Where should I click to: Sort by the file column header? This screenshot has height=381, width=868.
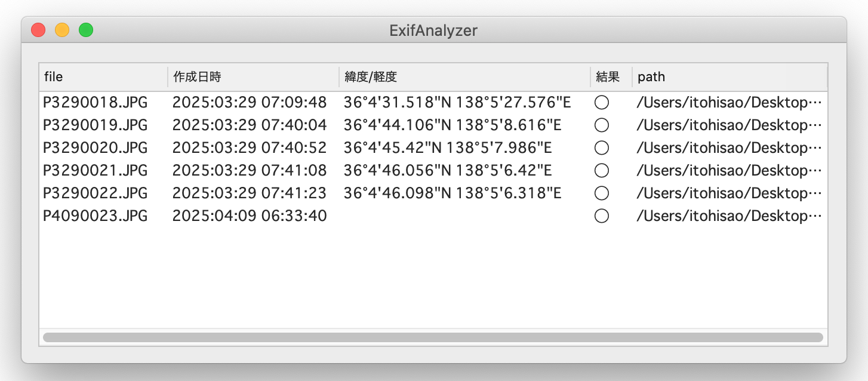pos(103,77)
